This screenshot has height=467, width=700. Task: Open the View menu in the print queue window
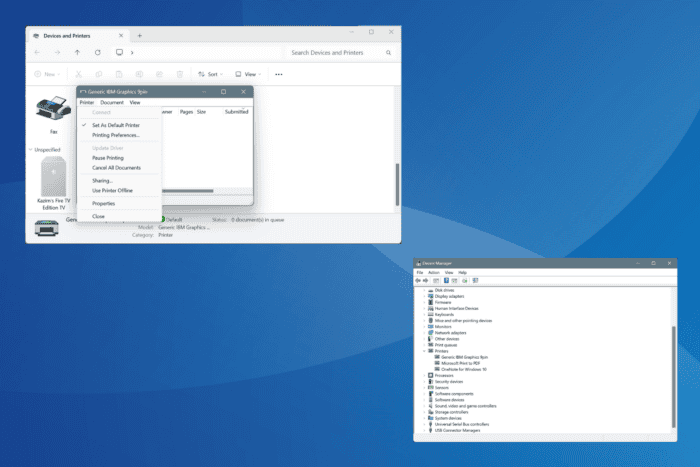point(135,103)
